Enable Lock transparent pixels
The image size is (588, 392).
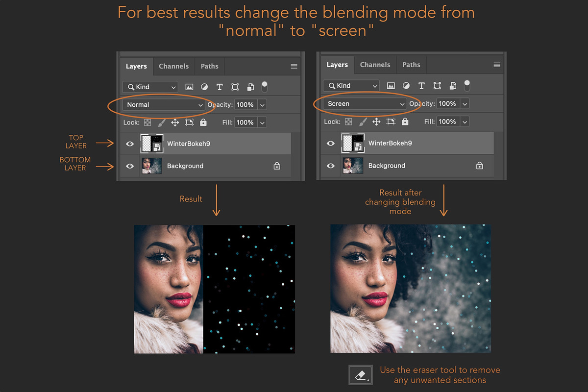147,122
